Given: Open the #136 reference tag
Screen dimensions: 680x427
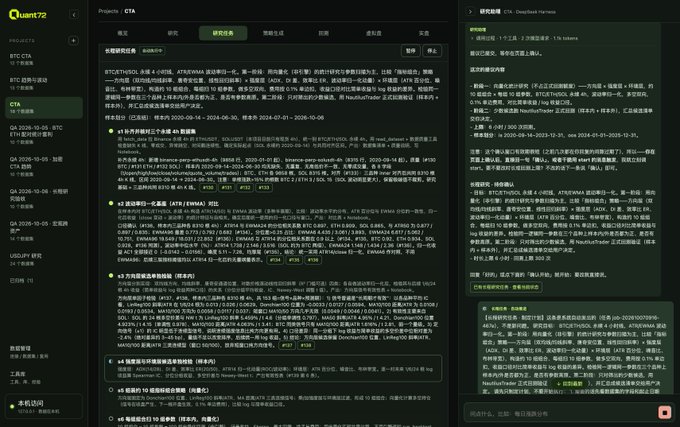Looking at the screenshot, I should (x=313, y=260).
